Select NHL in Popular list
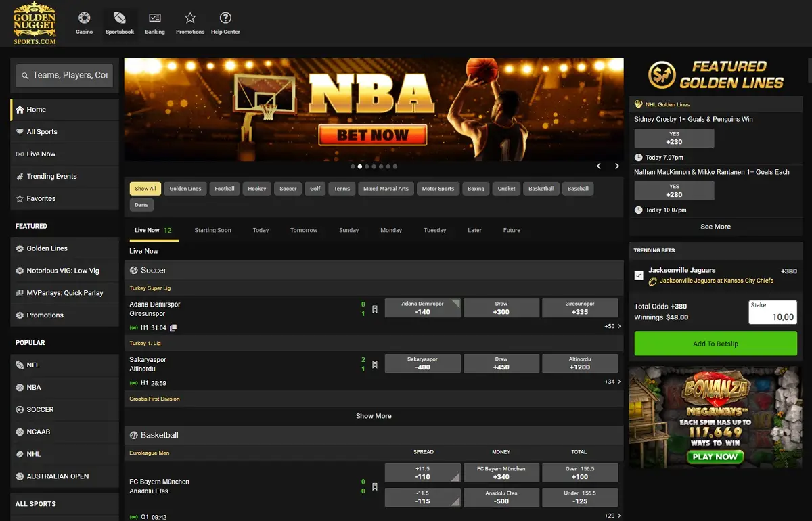The height and width of the screenshot is (521, 812). [x=65, y=455]
